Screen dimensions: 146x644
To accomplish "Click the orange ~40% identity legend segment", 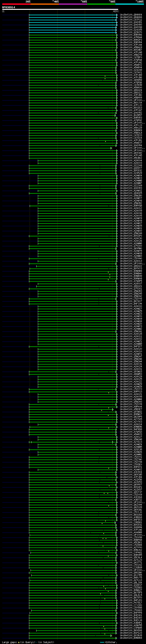I will pyautogui.click(x=45, y=4).
